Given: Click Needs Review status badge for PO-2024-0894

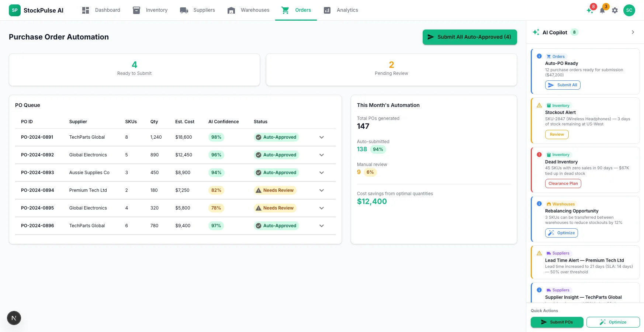Looking at the screenshot, I should point(275,190).
